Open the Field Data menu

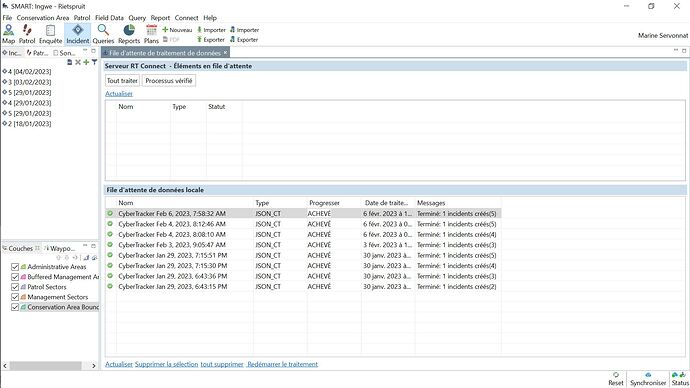pyautogui.click(x=110, y=18)
